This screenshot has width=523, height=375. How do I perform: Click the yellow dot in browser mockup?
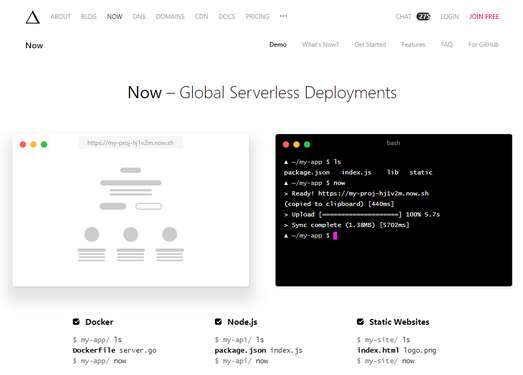[x=33, y=144]
